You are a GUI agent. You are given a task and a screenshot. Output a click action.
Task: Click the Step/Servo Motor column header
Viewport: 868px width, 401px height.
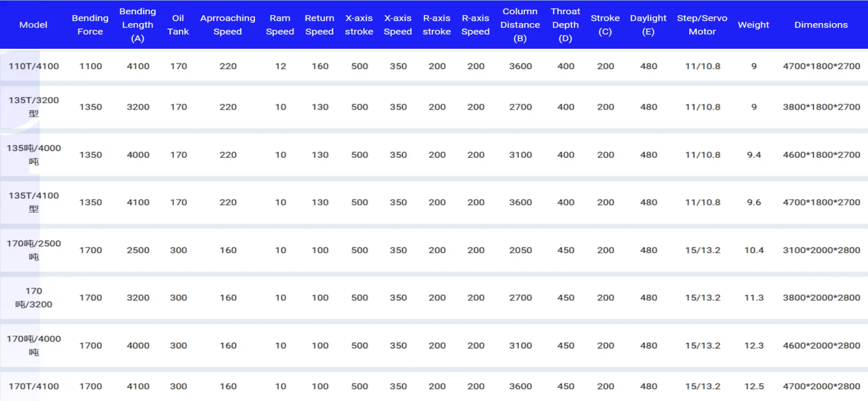(x=702, y=25)
